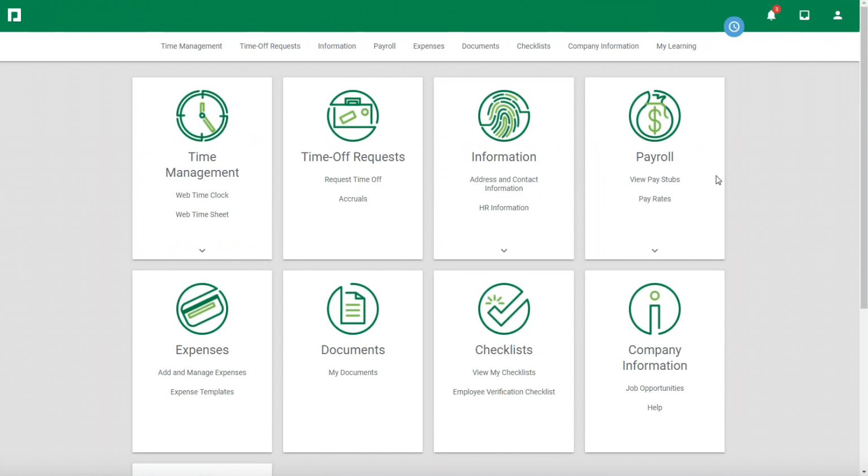Open the profile account icon
Viewport: 868px width, 476px height.
pyautogui.click(x=837, y=15)
